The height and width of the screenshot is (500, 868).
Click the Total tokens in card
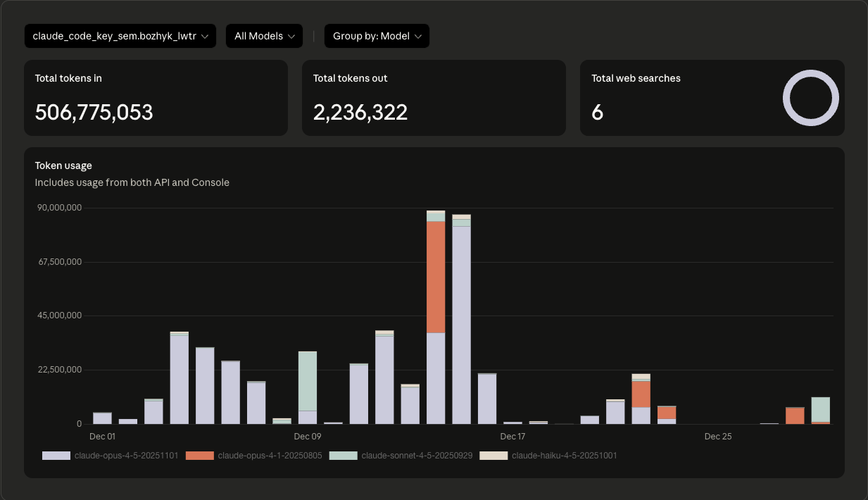156,97
